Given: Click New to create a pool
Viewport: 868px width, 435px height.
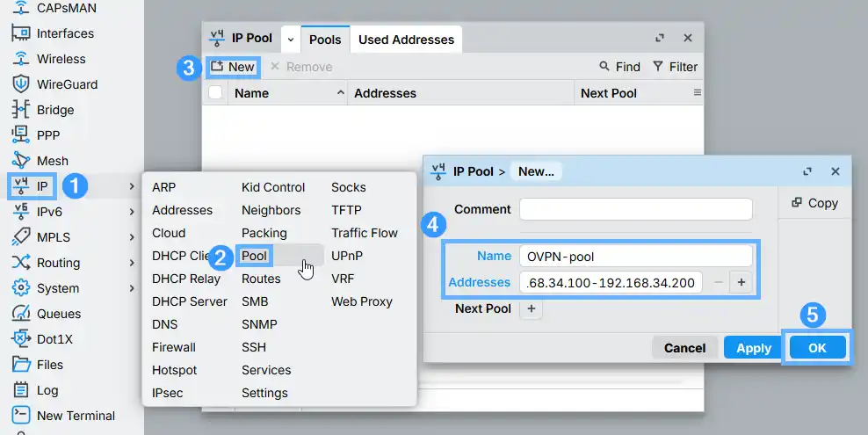Looking at the screenshot, I should tap(233, 67).
